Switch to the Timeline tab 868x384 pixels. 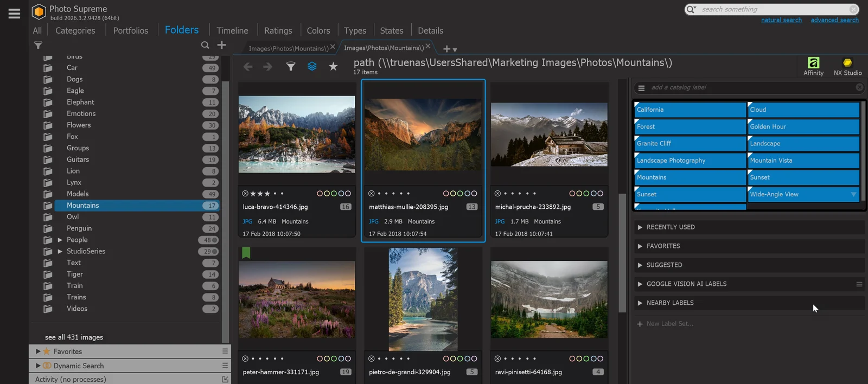click(x=232, y=31)
